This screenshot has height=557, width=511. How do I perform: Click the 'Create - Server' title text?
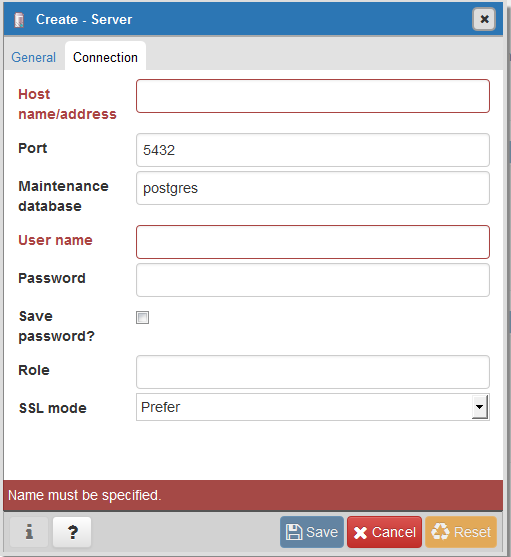pos(84,20)
